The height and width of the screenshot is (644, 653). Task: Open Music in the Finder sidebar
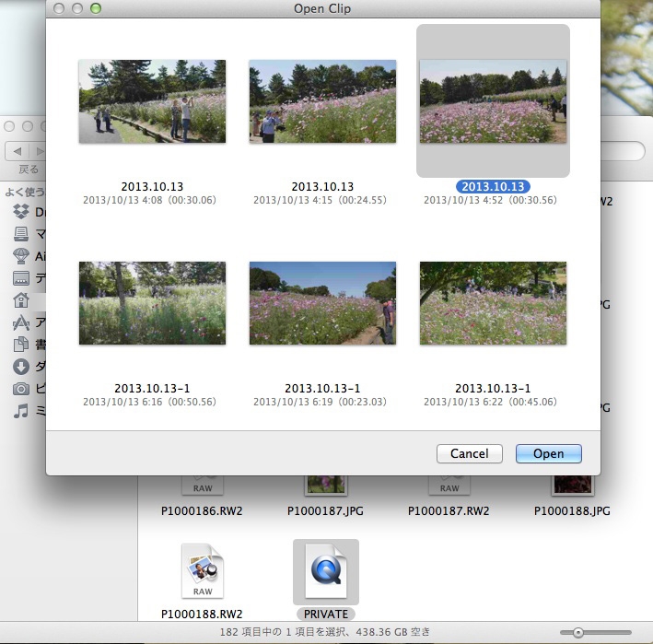[29, 410]
